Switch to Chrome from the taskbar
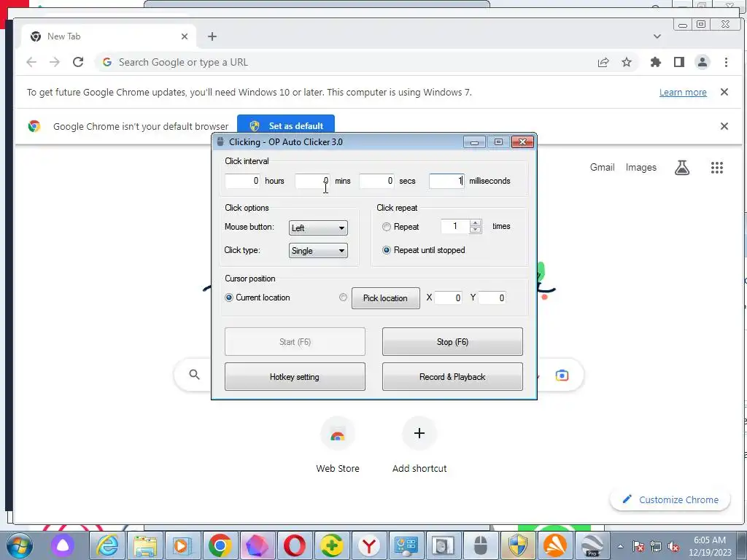The width and height of the screenshot is (747, 560). 220,545
